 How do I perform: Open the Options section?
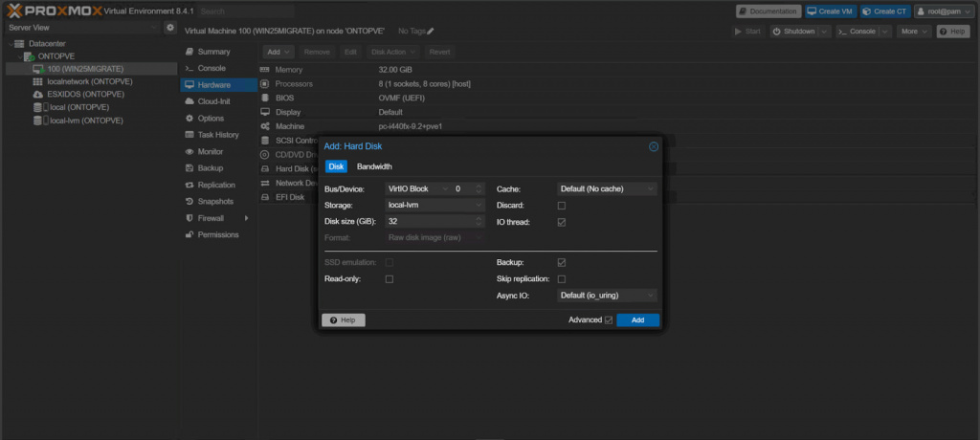pyautogui.click(x=219, y=118)
